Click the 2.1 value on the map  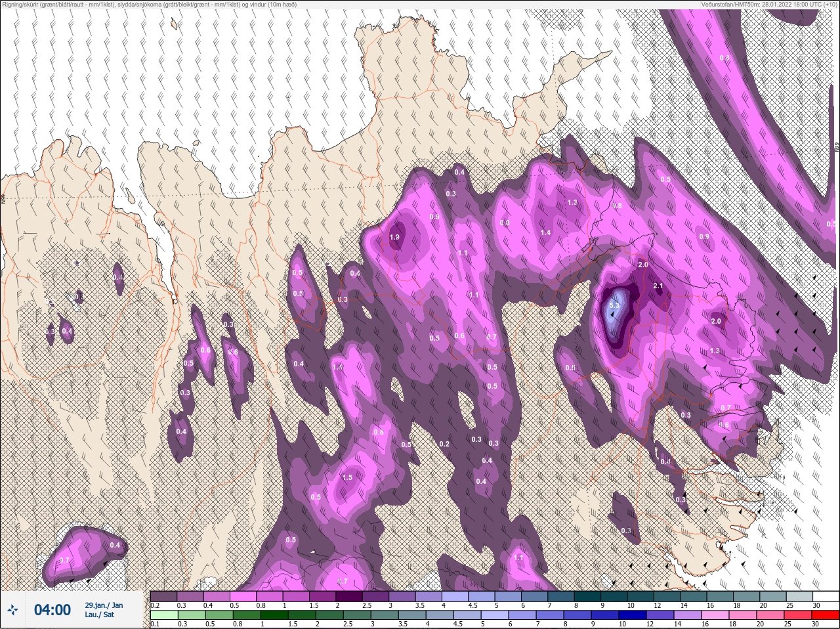point(659,286)
